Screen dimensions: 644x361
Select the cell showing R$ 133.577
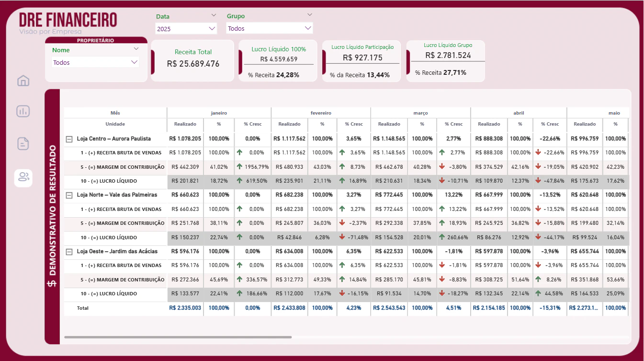pos(185,293)
